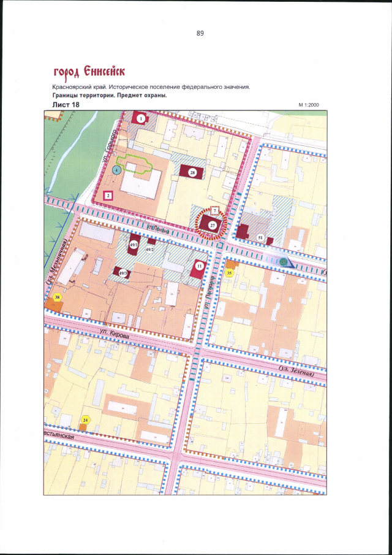
Task: Click the page number 89
Action: [200, 33]
